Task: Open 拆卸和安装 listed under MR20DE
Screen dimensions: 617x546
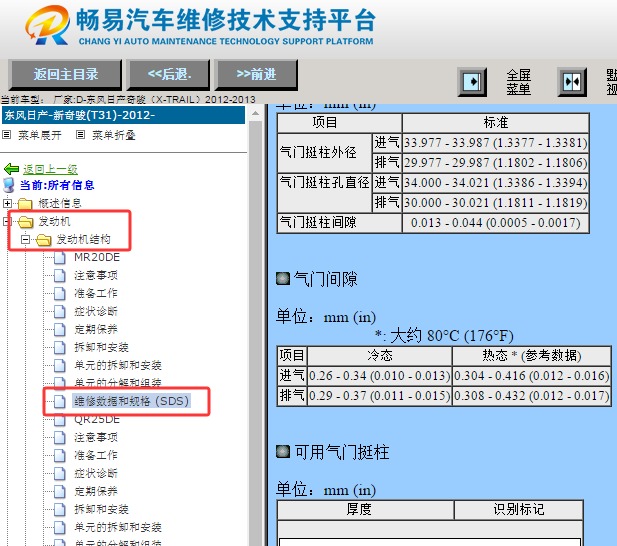Action: coord(101,347)
